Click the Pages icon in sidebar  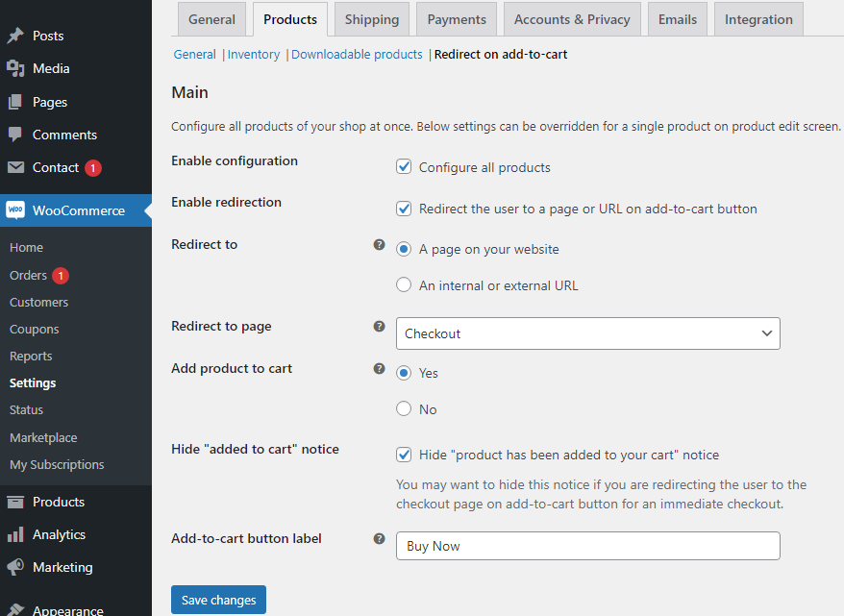[x=14, y=101]
